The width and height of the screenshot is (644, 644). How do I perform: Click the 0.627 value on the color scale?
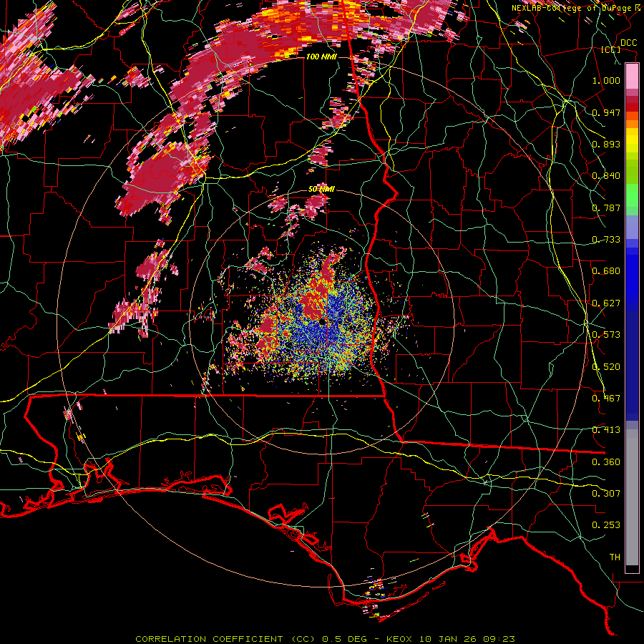coord(606,303)
